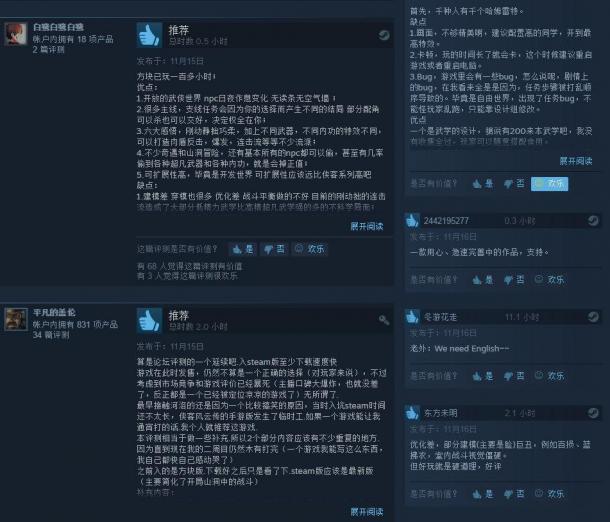Mark 欢乐 on the first review
Viewport: 610px width, 522px height.
(x=310, y=249)
